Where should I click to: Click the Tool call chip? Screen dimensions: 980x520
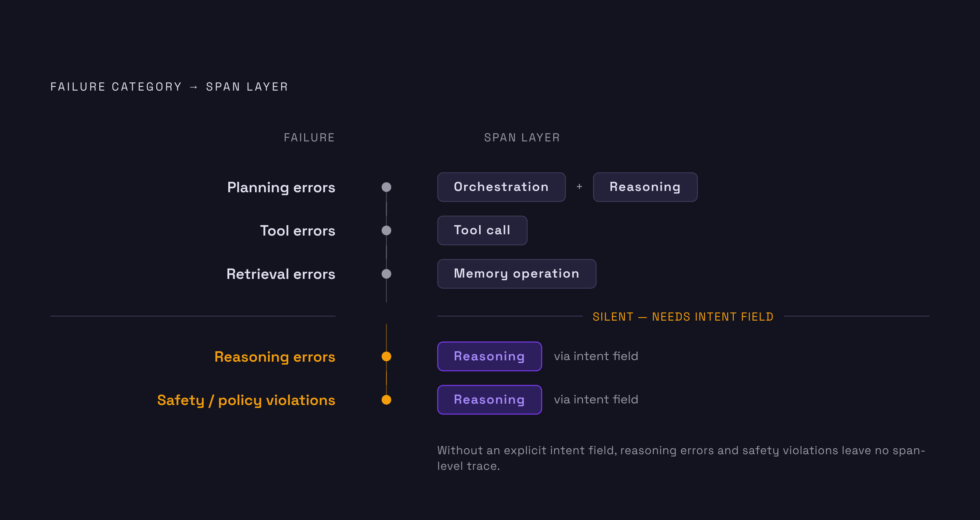(x=482, y=230)
